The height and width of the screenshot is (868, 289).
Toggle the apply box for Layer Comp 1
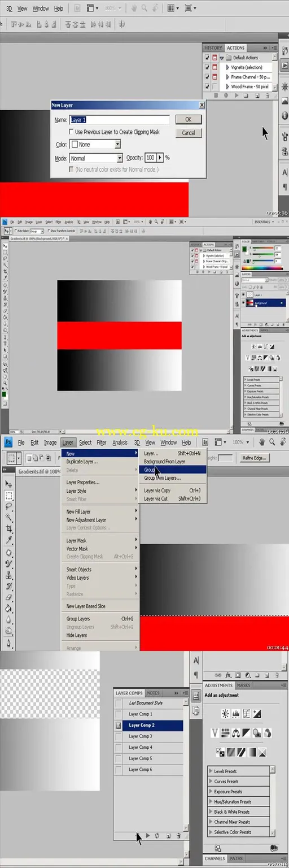(119, 714)
